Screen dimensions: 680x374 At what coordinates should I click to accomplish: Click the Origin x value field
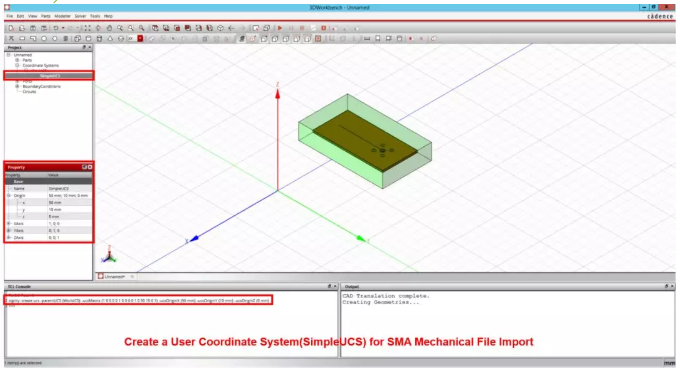click(69, 203)
